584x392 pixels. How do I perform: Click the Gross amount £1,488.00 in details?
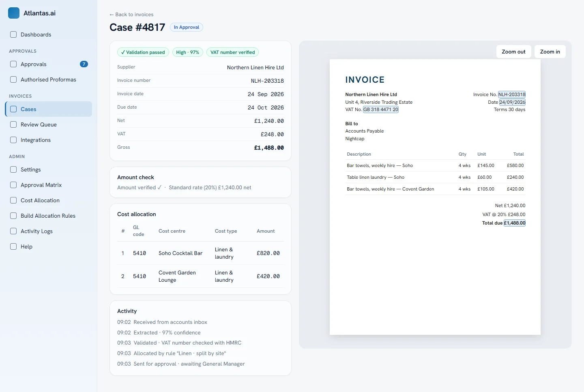coord(269,148)
